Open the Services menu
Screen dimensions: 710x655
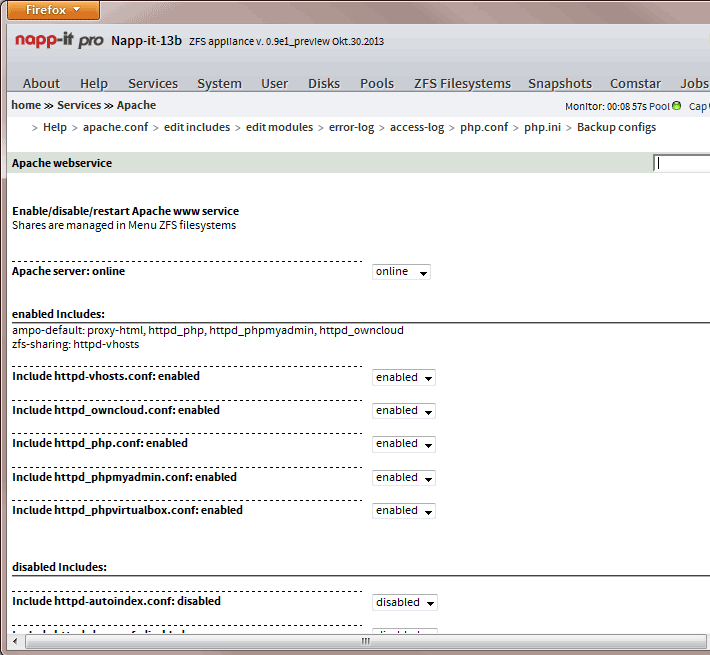153,84
